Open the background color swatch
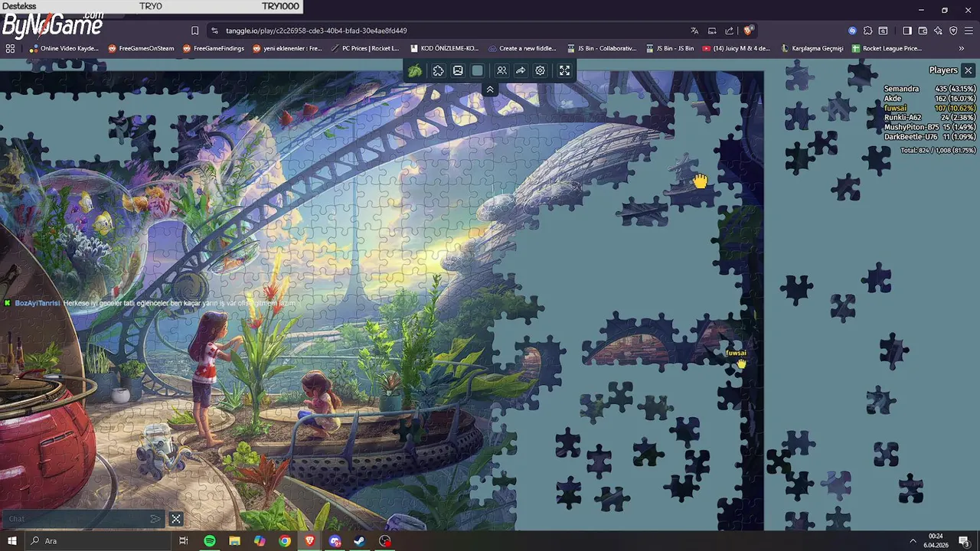Viewport: 980px width, 551px height. coord(478,70)
